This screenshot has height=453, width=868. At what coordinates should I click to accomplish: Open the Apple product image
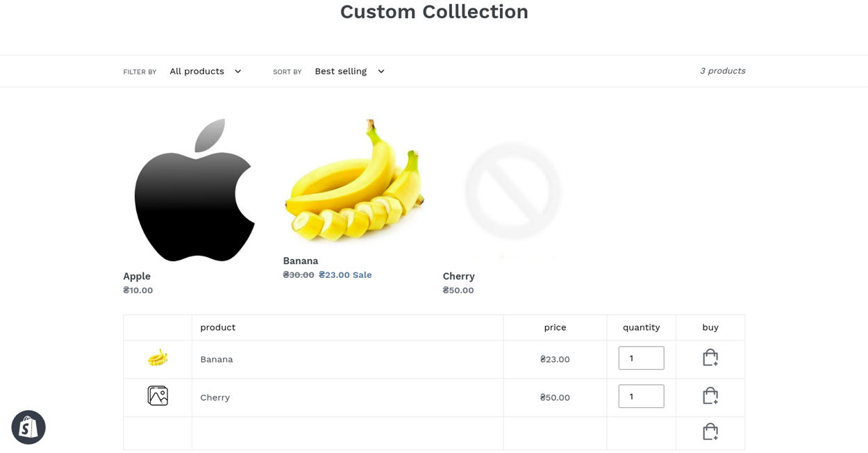pos(194,190)
